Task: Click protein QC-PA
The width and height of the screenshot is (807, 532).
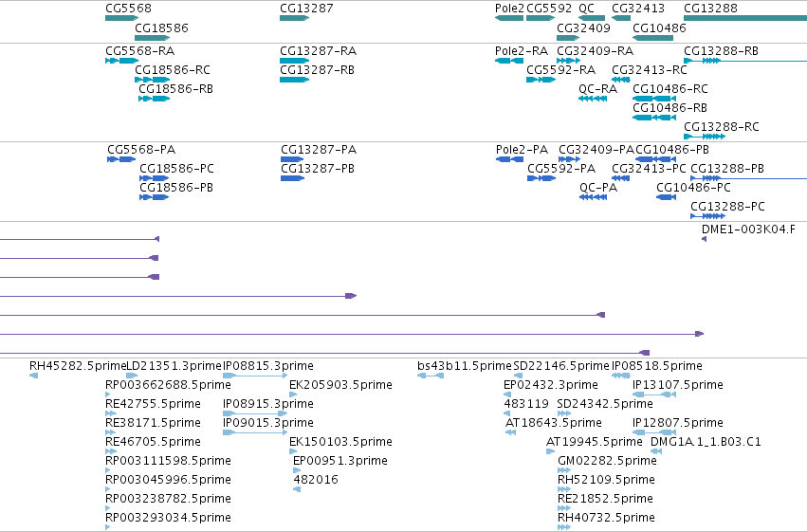Action: pos(594,197)
